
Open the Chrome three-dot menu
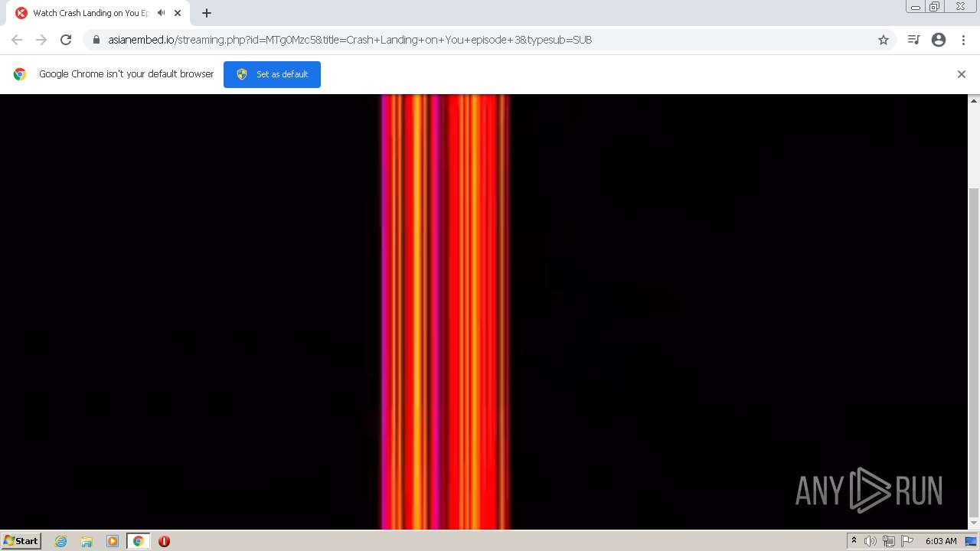pyautogui.click(x=963, y=40)
